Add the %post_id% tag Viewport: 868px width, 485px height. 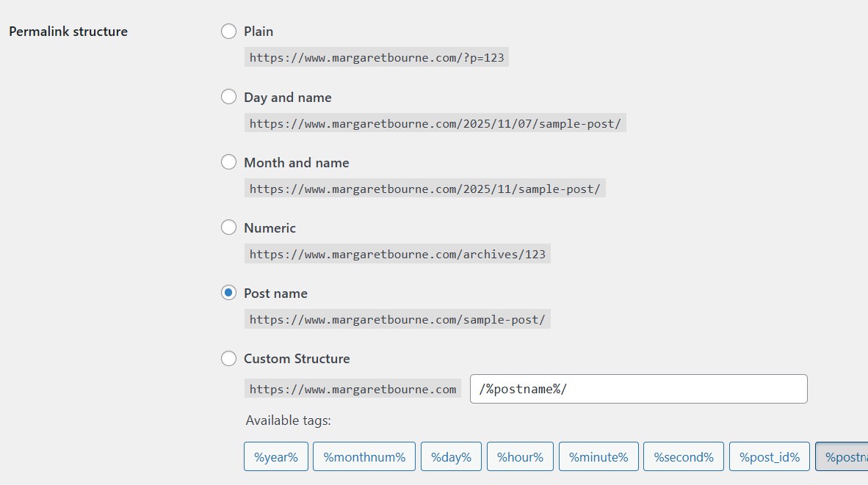click(769, 456)
